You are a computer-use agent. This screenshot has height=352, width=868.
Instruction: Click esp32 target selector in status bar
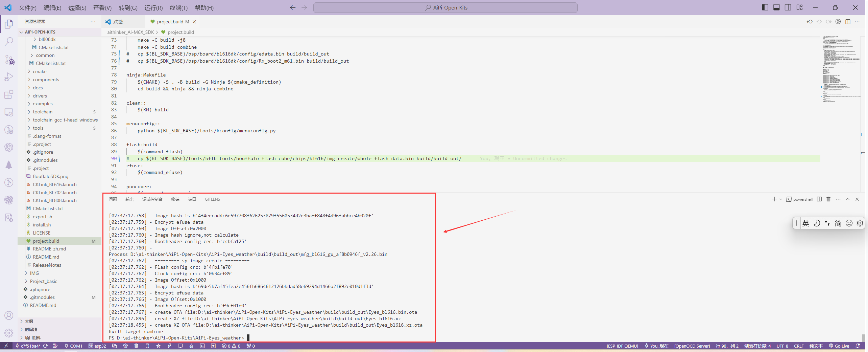pyautogui.click(x=97, y=346)
